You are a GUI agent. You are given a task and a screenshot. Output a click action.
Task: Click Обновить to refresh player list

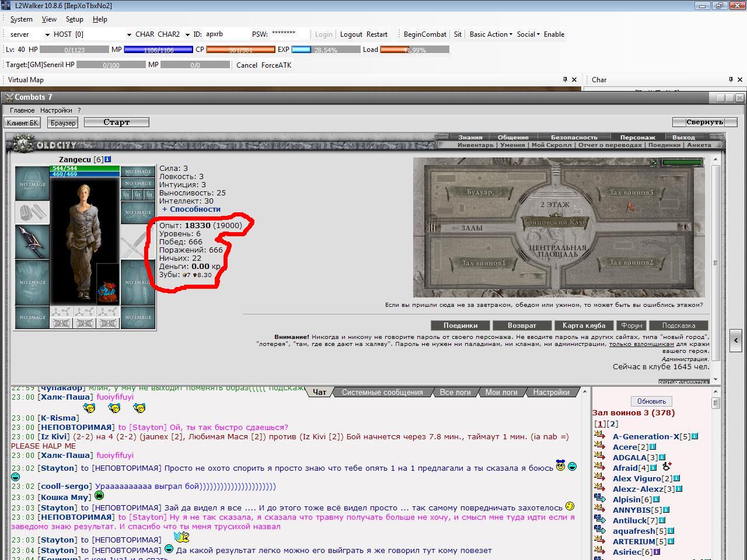651,401
